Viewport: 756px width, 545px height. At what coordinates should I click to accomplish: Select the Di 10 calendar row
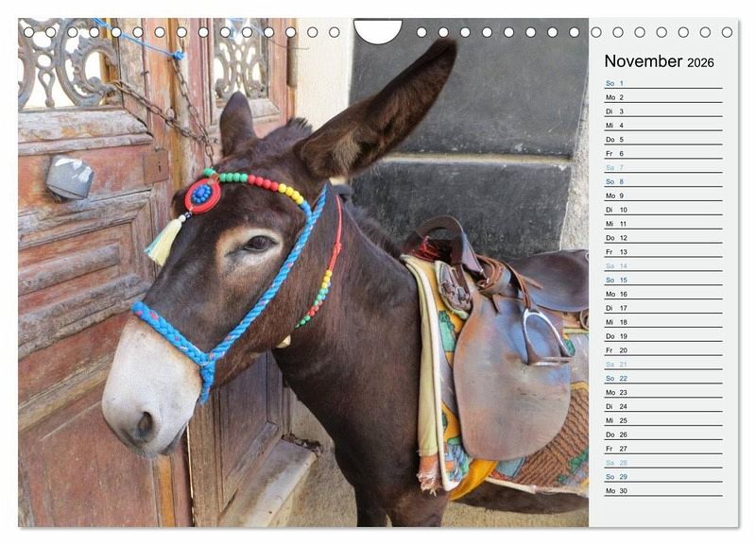(x=663, y=210)
